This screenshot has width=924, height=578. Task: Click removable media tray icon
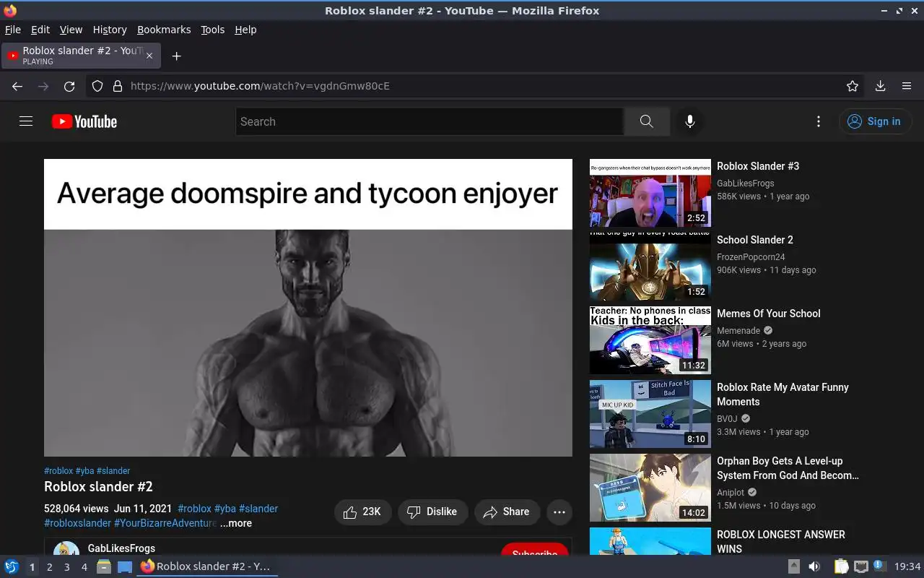793,566
